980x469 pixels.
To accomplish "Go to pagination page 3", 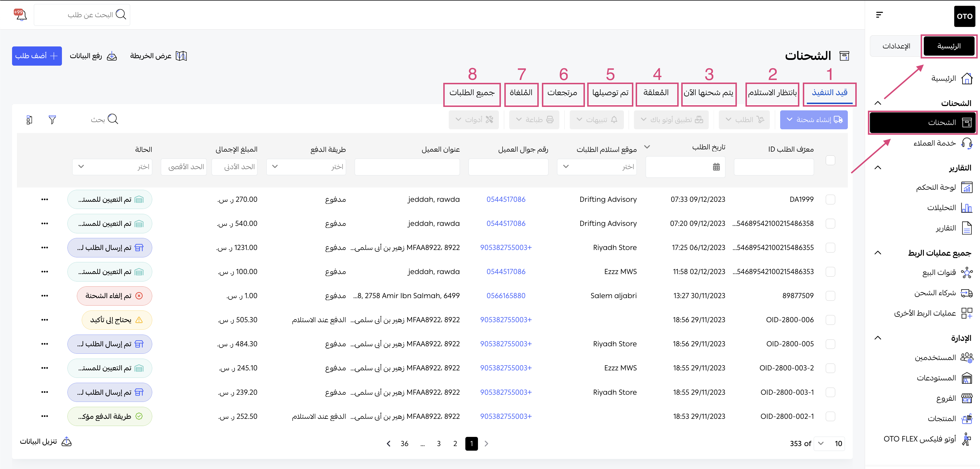I will [x=439, y=443].
